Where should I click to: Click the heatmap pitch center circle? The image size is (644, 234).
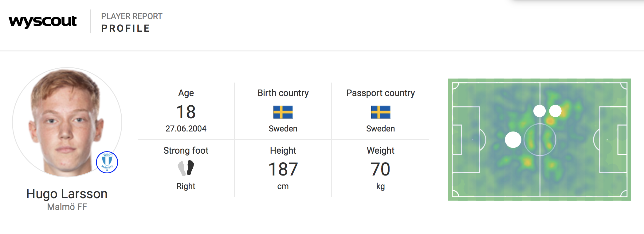tap(540, 140)
